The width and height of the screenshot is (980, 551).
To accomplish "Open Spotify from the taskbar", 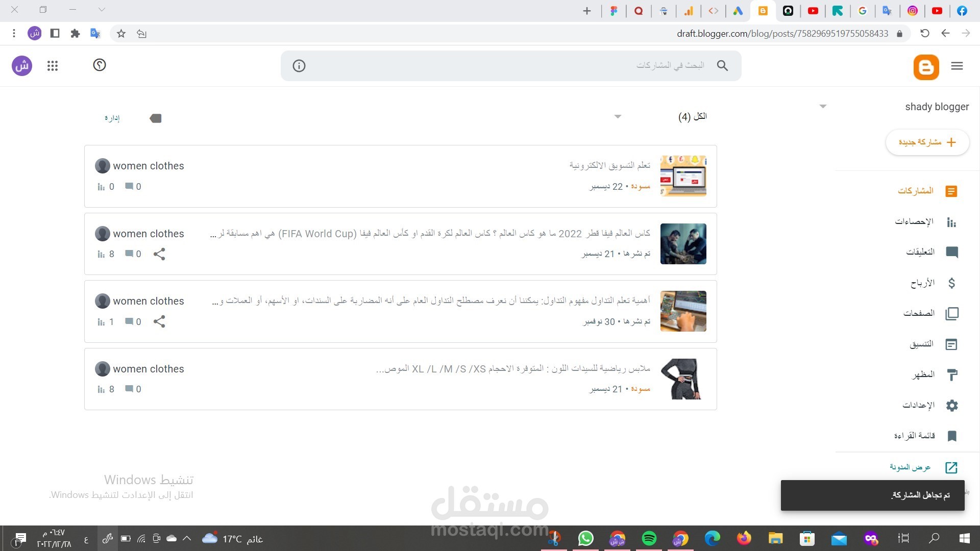I will click(x=649, y=538).
